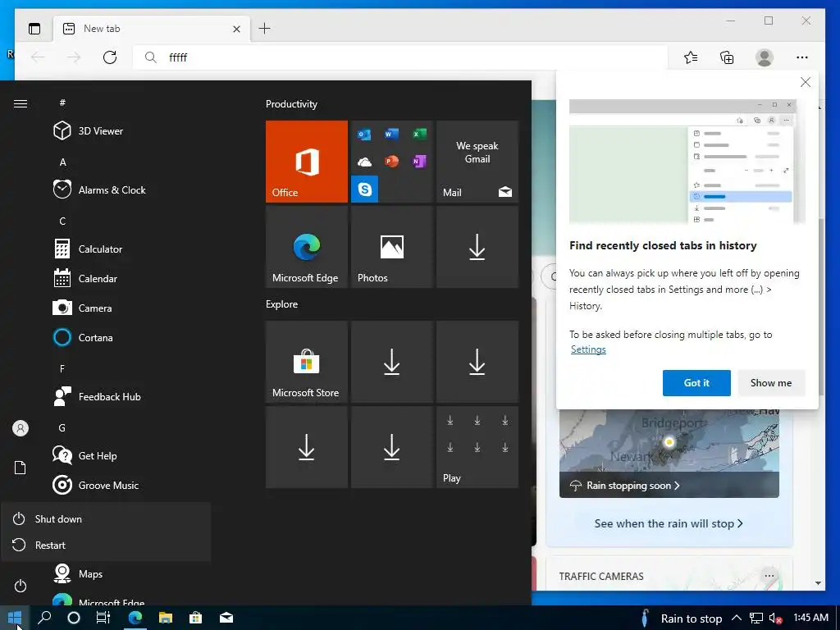Click the letter A app list header

62,162
